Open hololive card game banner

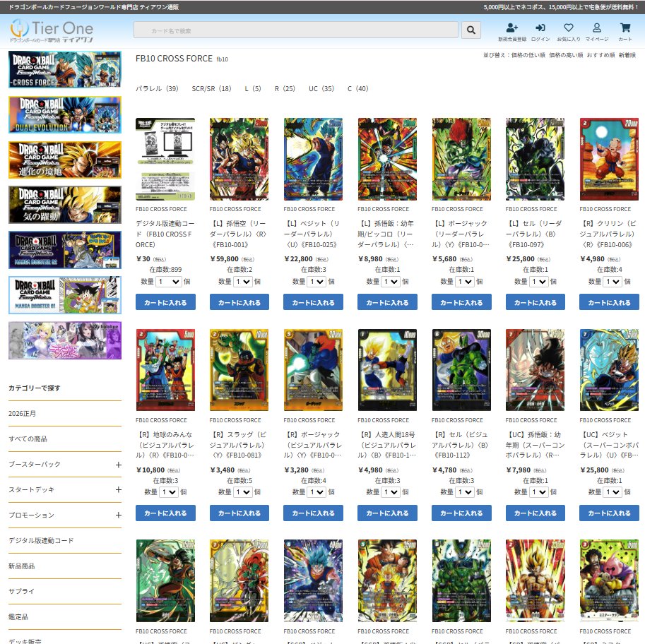(65, 340)
